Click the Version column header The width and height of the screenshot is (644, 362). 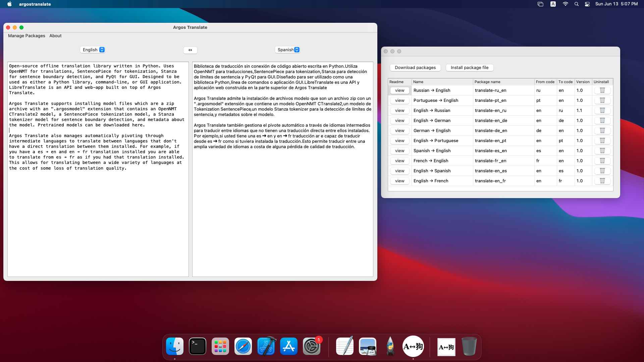click(583, 82)
